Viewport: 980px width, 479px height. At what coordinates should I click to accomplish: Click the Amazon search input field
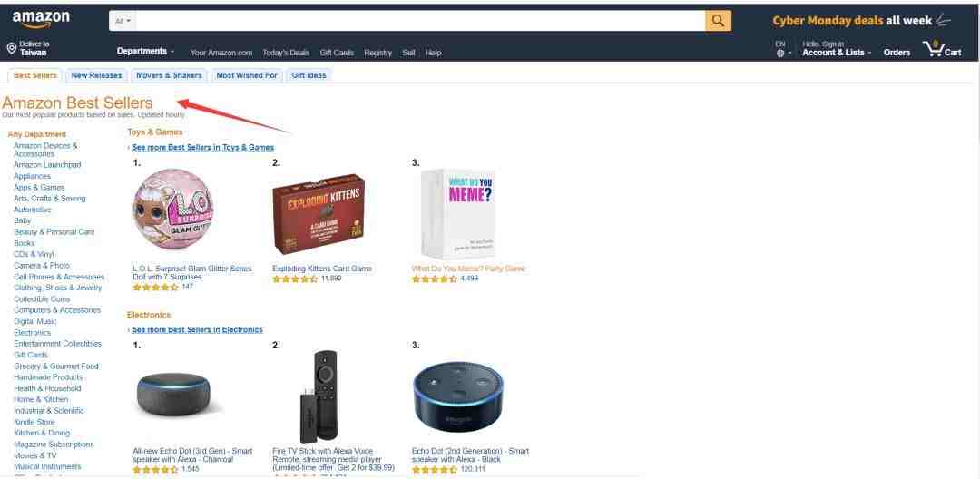click(x=421, y=21)
